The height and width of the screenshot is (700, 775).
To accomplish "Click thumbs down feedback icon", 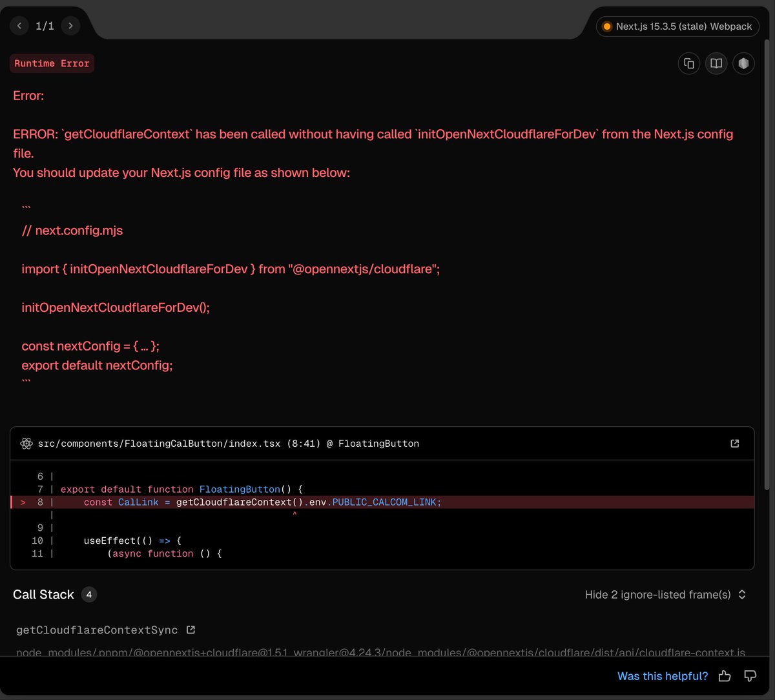I will [x=750, y=676].
